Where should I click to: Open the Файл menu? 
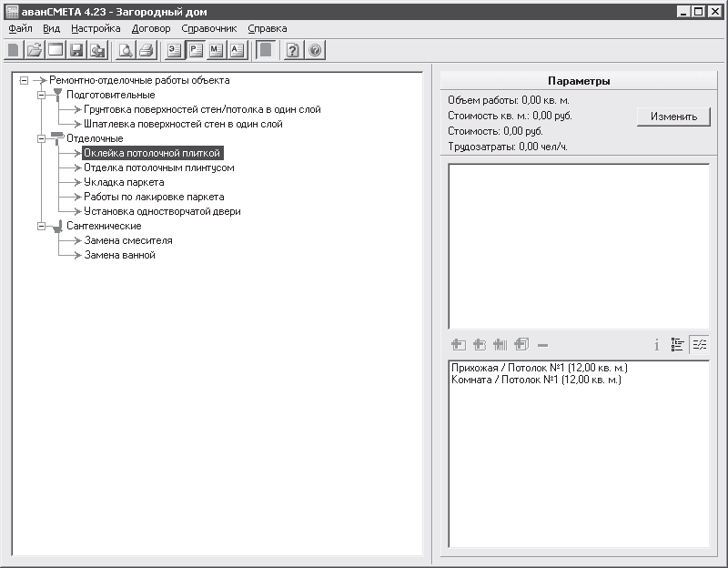pyautogui.click(x=20, y=28)
